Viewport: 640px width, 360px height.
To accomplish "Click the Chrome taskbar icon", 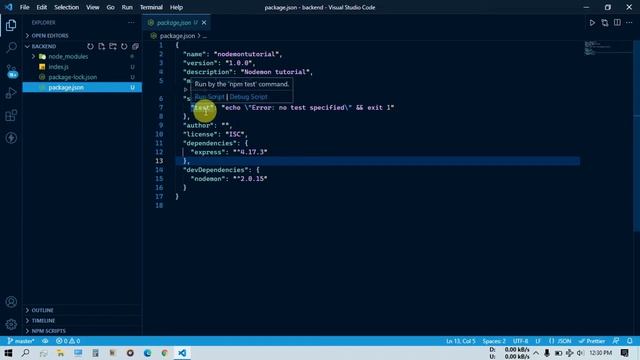I will pyautogui.click(x=164, y=353).
